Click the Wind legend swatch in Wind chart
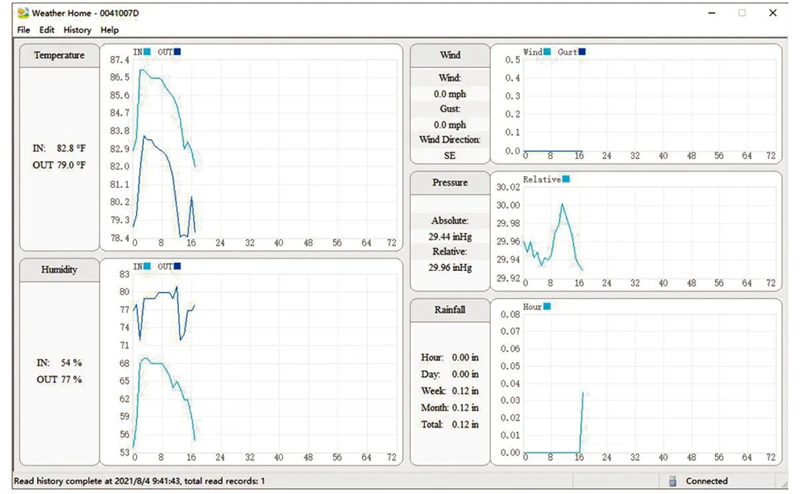The width and height of the screenshot is (800, 494). (547, 52)
